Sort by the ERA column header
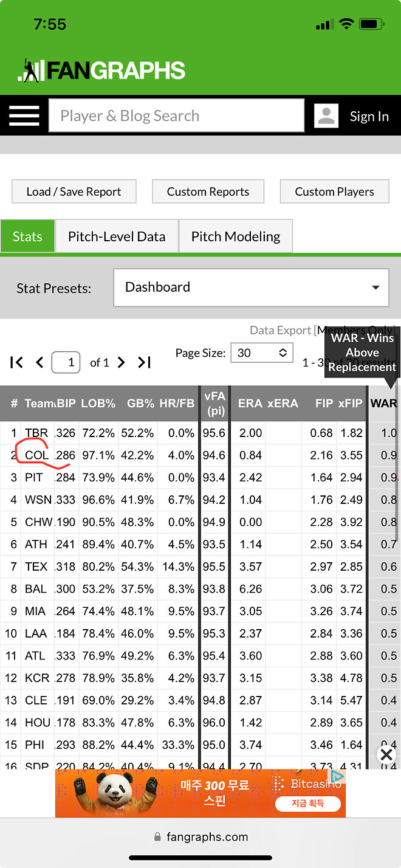 point(250,404)
